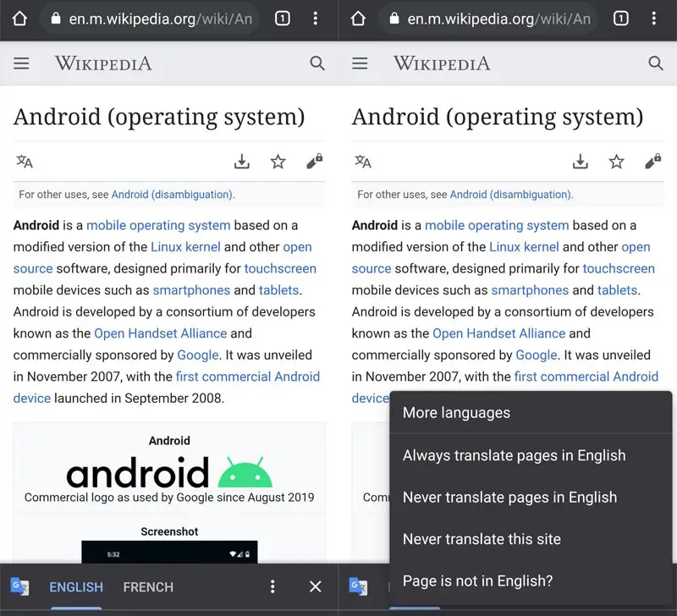The image size is (677, 616).
Task: Open Wikipedia hamburger menu in right screen
Action: tap(360, 63)
